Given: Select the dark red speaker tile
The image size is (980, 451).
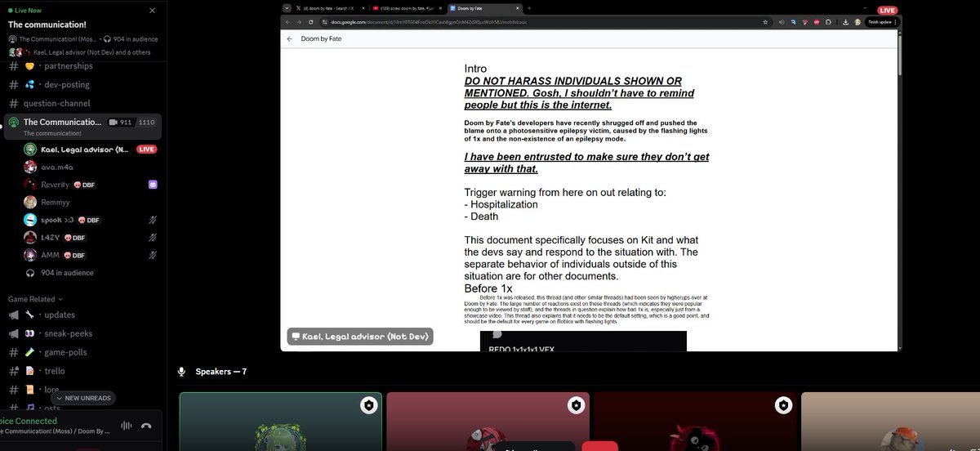Looking at the screenshot, I should point(695,422).
